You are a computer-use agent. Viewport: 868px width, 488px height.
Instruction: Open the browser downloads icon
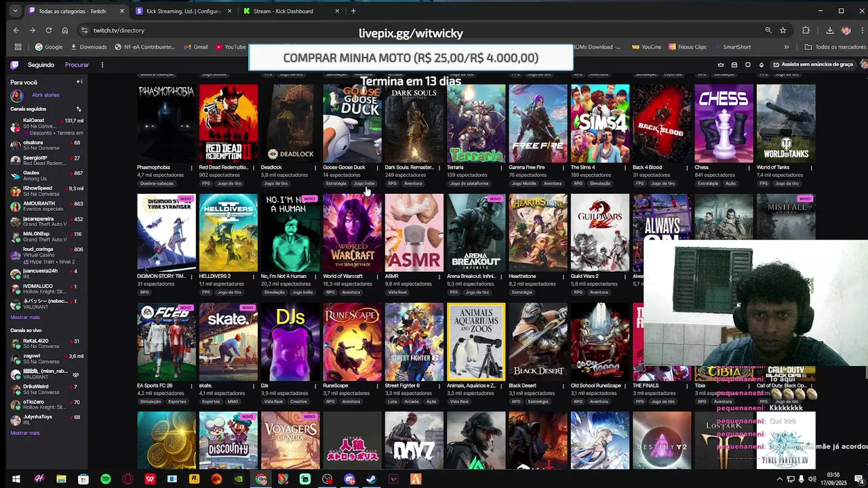(829, 30)
